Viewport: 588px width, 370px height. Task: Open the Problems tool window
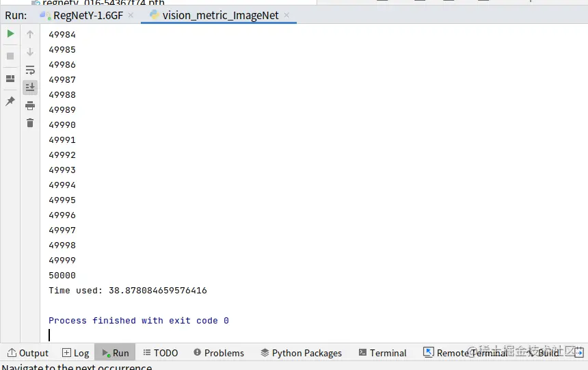(219, 353)
